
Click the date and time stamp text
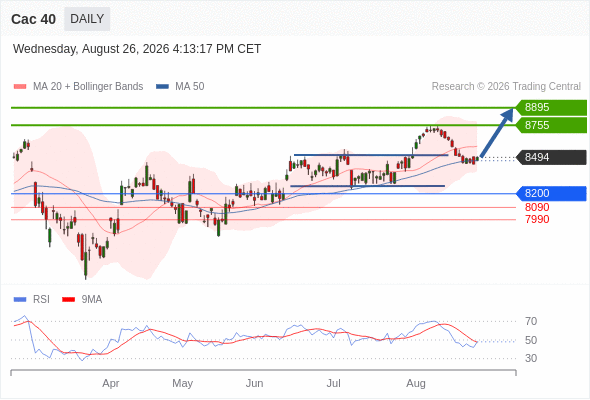137,49
